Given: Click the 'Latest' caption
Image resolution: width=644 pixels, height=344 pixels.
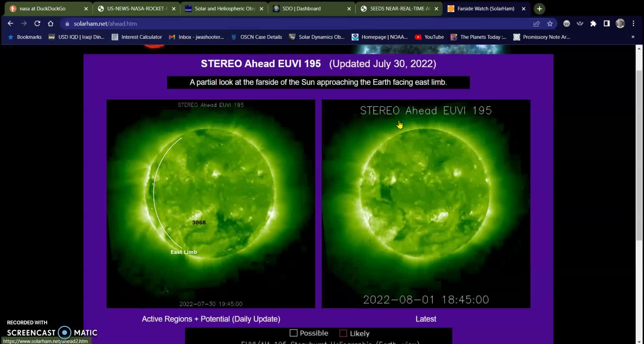Looking at the screenshot, I should click(x=426, y=319).
